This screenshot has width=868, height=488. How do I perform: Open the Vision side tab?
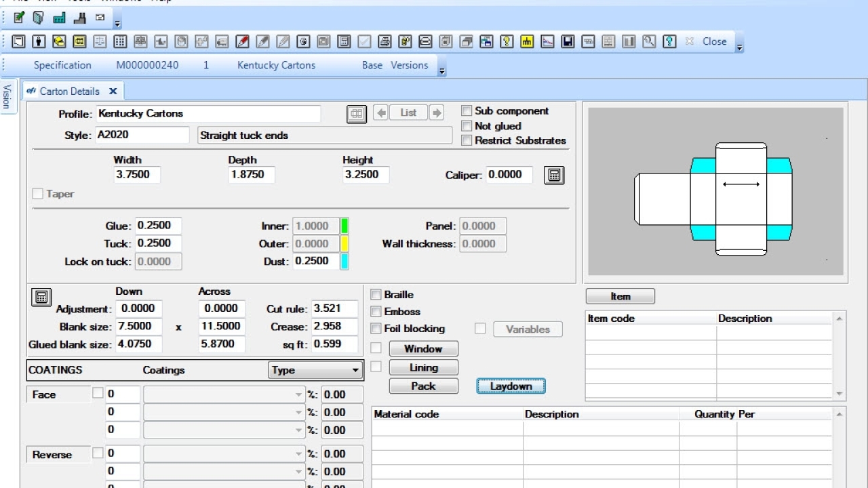(7, 97)
